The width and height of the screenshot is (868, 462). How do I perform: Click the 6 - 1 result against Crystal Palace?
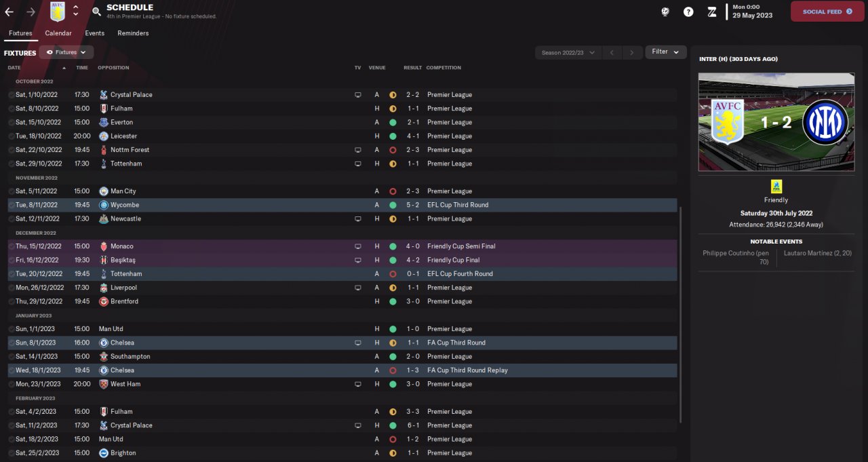pyautogui.click(x=412, y=425)
